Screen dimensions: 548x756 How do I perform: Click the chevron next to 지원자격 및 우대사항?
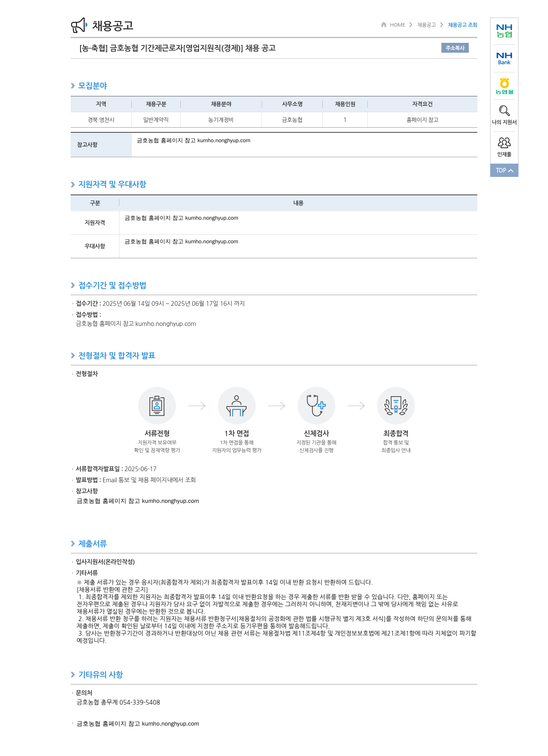73,185
